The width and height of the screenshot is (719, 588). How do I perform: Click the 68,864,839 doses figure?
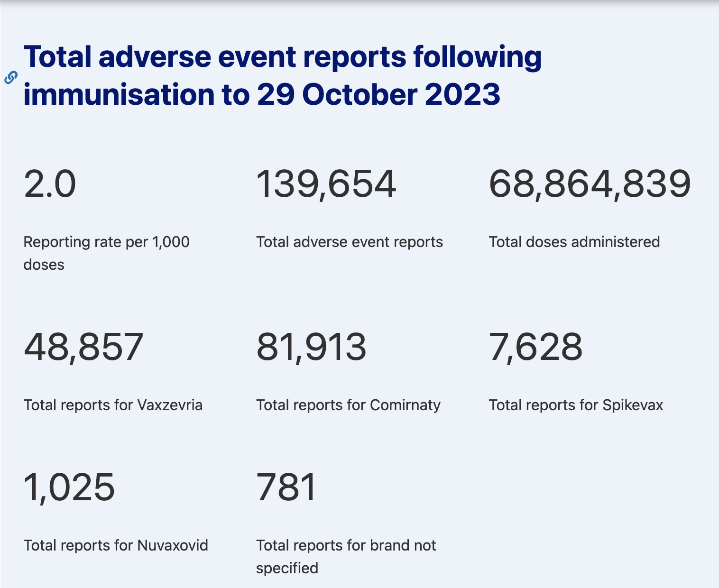point(590,184)
